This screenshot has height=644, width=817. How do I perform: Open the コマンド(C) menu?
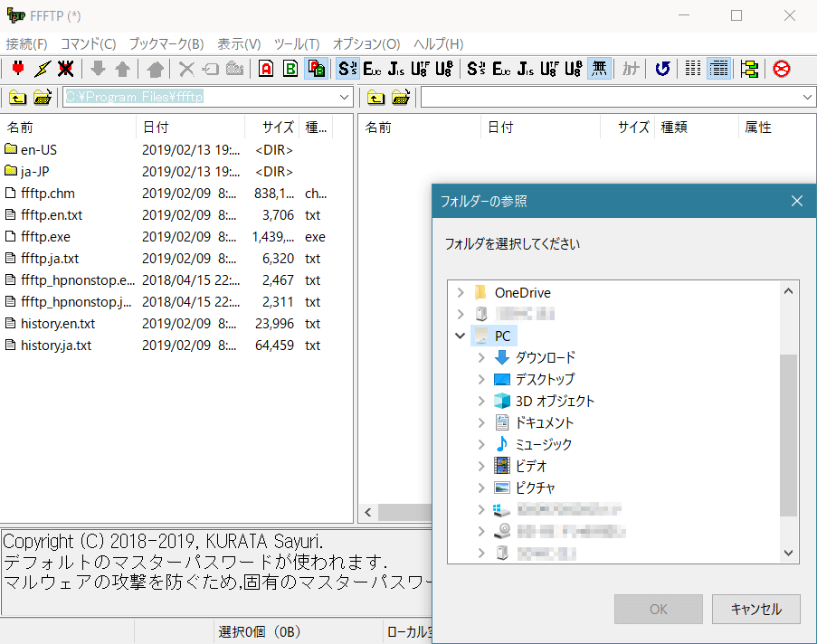pos(88,44)
